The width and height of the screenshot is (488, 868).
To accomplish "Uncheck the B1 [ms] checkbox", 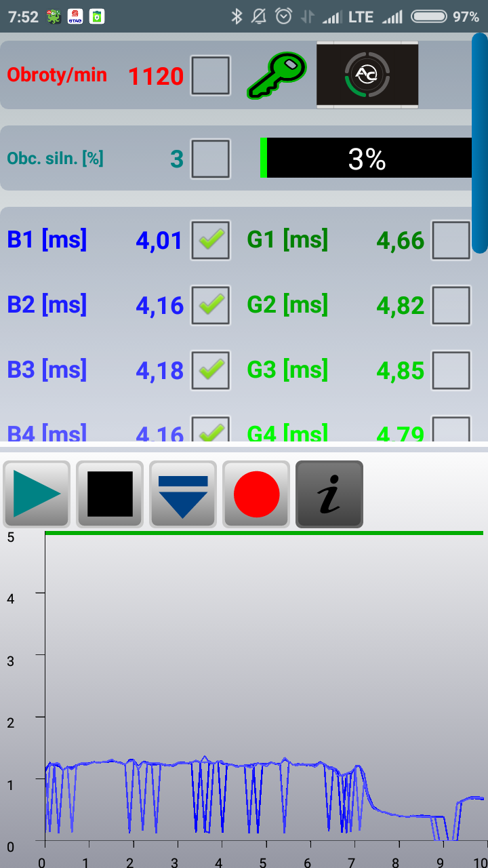I will pyautogui.click(x=211, y=240).
